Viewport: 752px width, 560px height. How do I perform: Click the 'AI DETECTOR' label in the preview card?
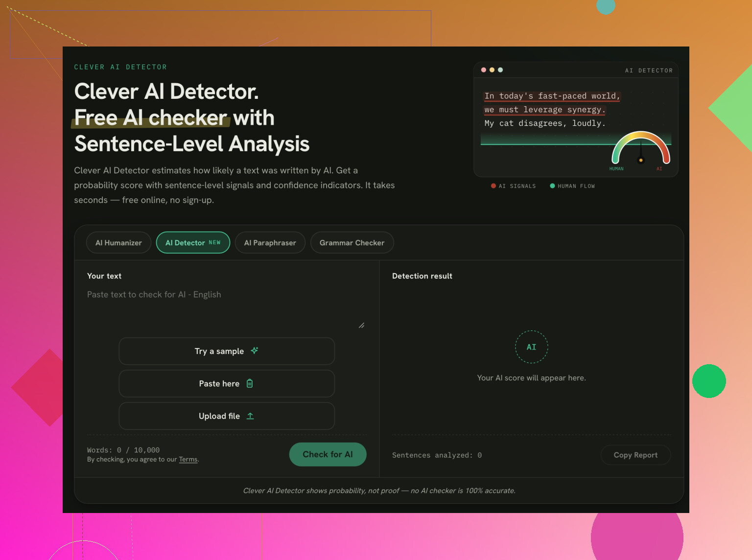click(x=649, y=70)
